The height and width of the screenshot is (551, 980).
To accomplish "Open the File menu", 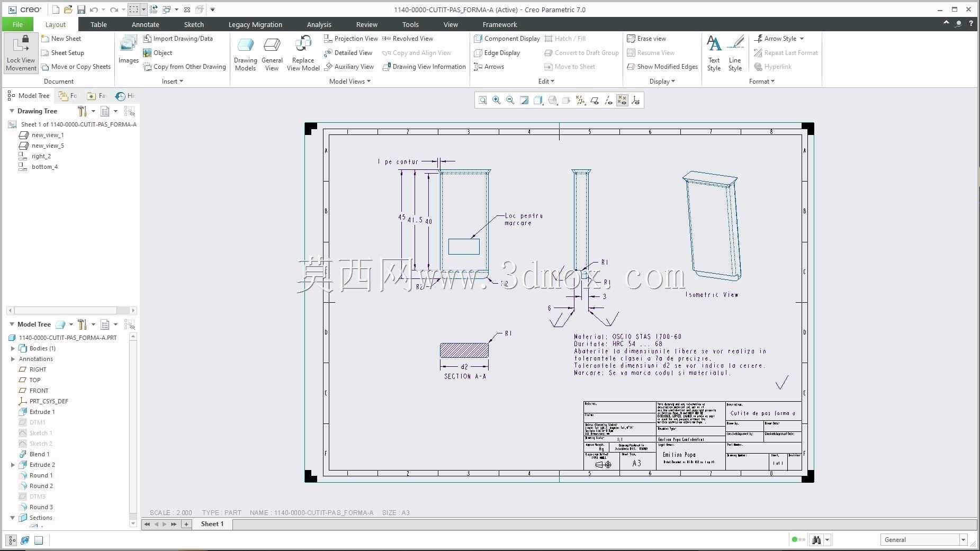I will pos(17,24).
